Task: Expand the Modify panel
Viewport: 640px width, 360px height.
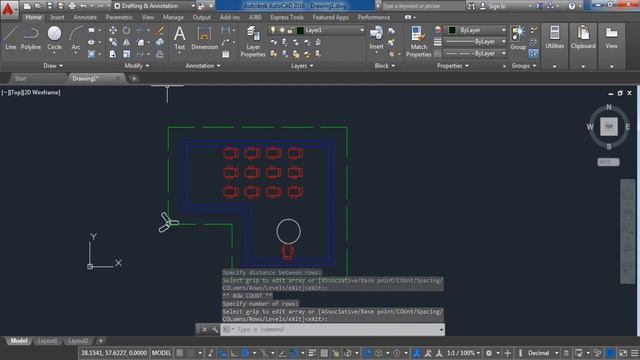Action: [136, 66]
